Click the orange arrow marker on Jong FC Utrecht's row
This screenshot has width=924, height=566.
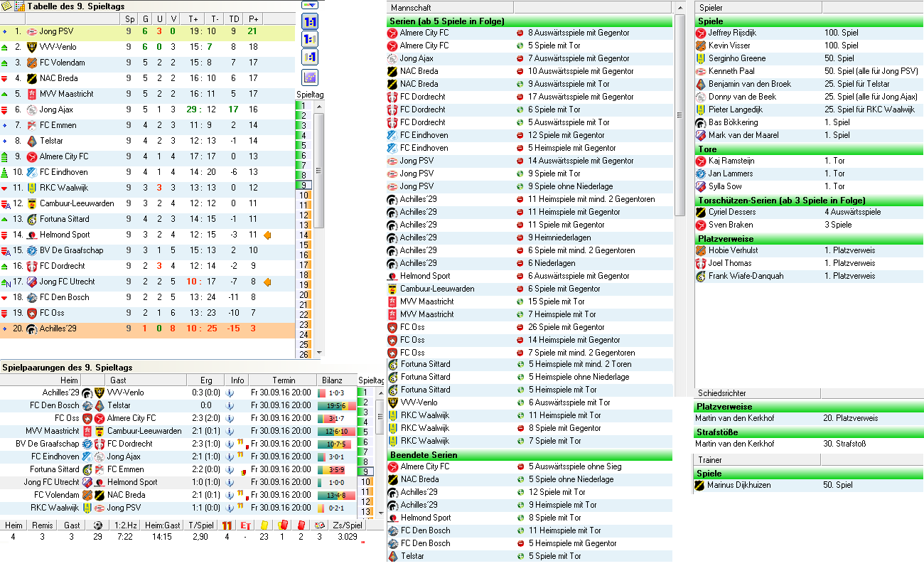(x=267, y=282)
